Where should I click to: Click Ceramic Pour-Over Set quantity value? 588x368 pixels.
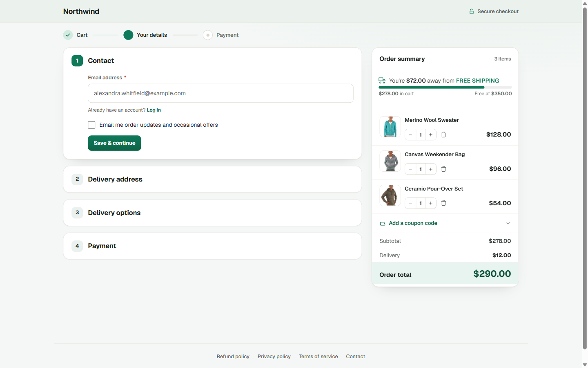coord(421,203)
